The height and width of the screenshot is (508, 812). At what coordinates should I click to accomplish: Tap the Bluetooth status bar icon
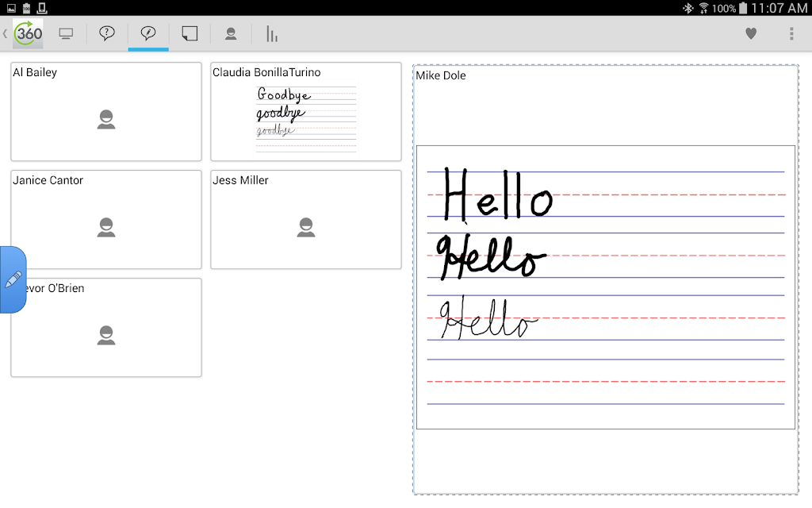coord(688,8)
